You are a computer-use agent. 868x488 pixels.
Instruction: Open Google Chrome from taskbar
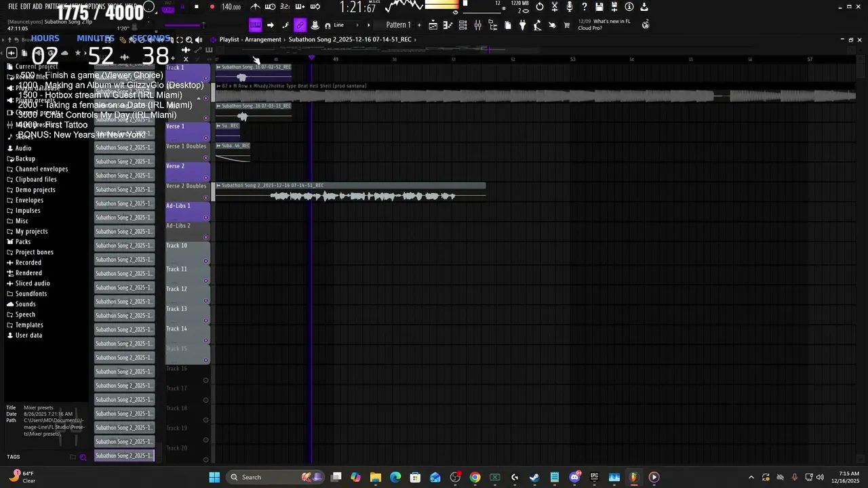point(475,477)
